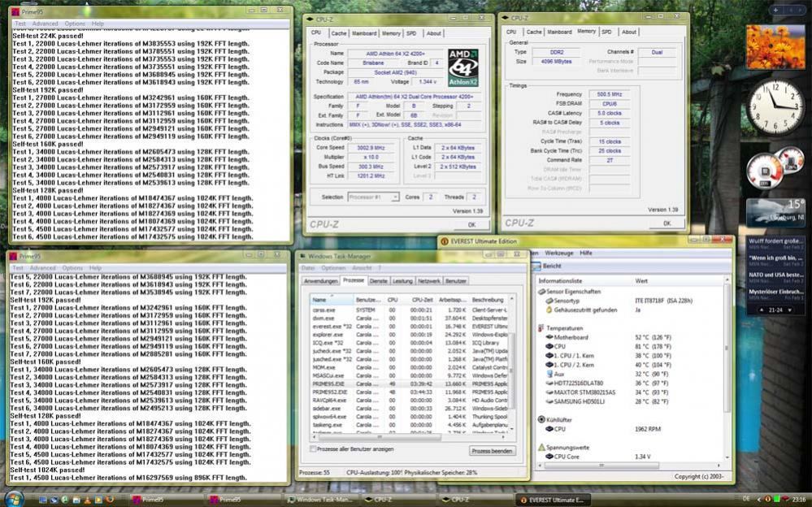
Task: Click the EVEREST Ultimate Edition title bar icon
Action: 445,241
